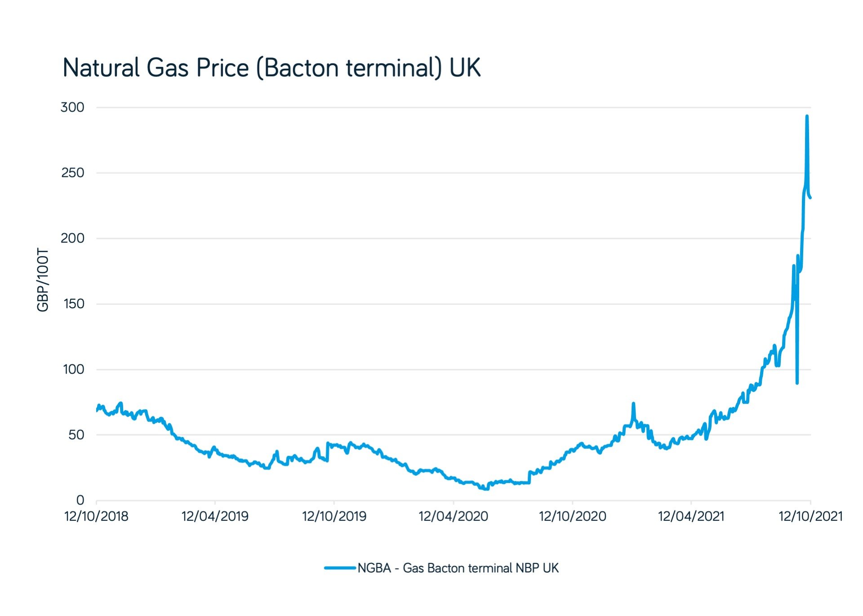Screen dimensions: 863x616
Task: Click the 300 y-axis tick label
Action: [x=72, y=107]
